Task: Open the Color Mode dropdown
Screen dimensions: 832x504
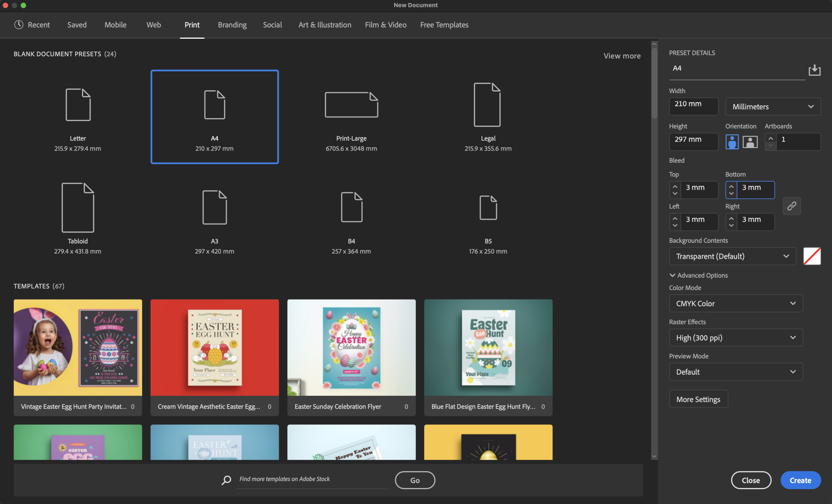Action: pyautogui.click(x=735, y=303)
